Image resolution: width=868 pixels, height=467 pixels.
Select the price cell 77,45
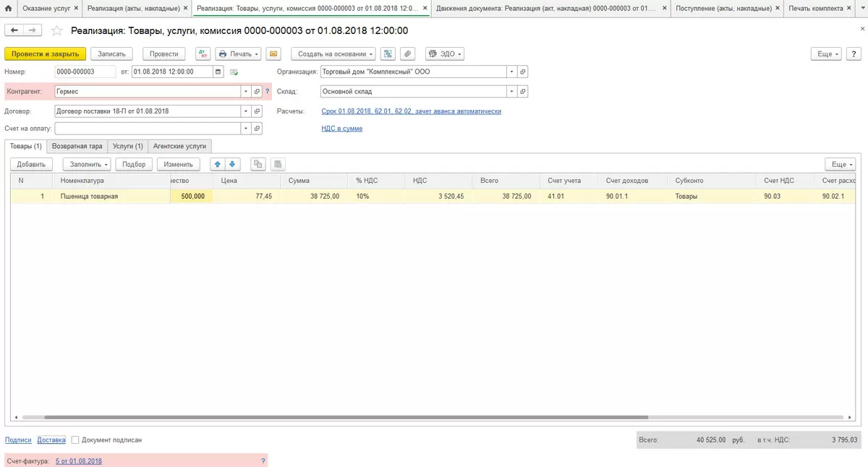pyautogui.click(x=246, y=196)
